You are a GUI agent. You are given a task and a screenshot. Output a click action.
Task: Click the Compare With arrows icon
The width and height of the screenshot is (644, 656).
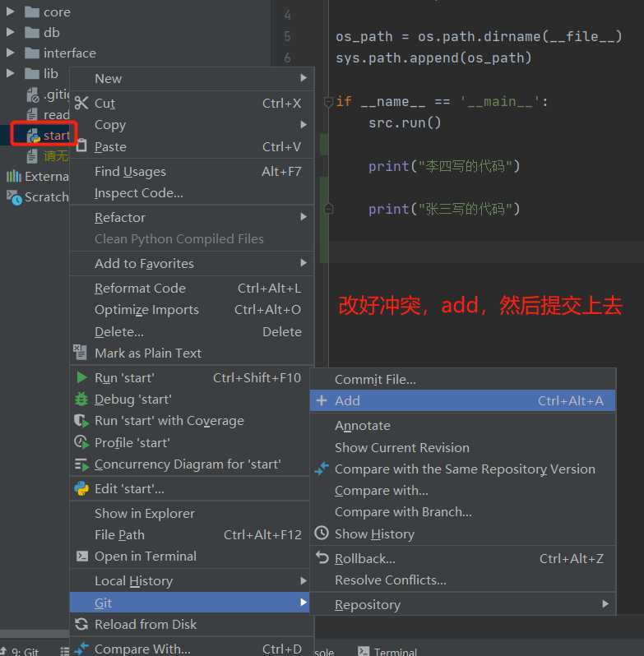[x=81, y=648]
